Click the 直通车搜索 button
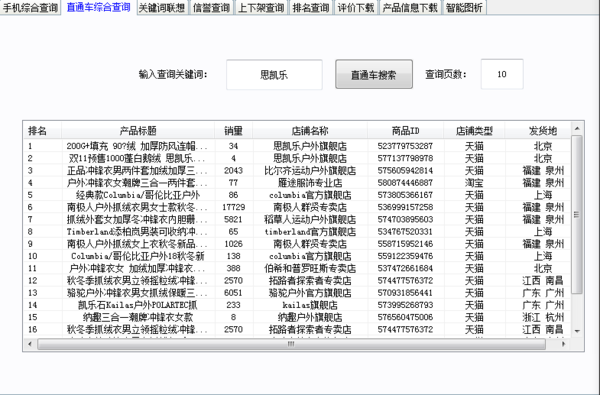 374,74
